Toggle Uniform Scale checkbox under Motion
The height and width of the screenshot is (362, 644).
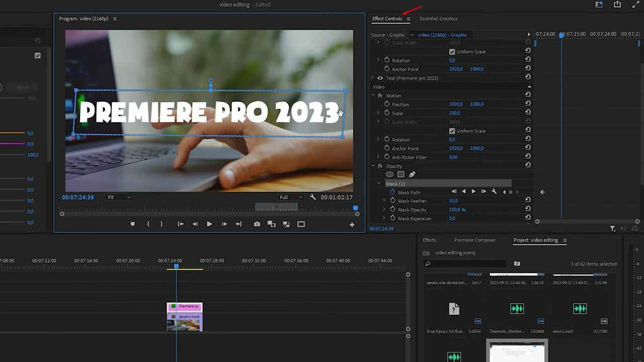click(x=452, y=131)
